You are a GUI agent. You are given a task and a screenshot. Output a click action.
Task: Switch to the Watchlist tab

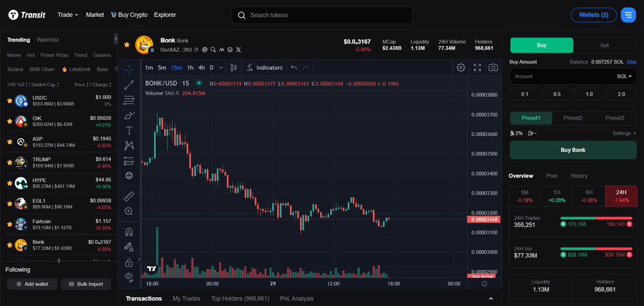[48, 40]
